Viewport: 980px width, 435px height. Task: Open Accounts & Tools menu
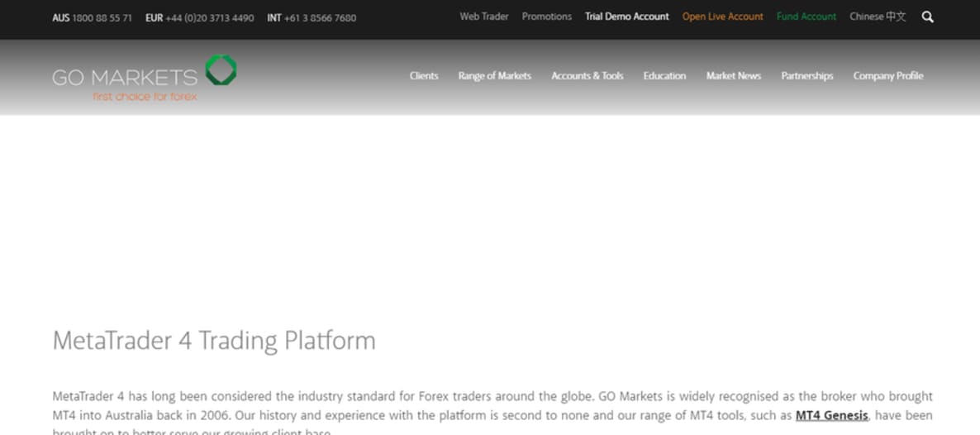[587, 76]
